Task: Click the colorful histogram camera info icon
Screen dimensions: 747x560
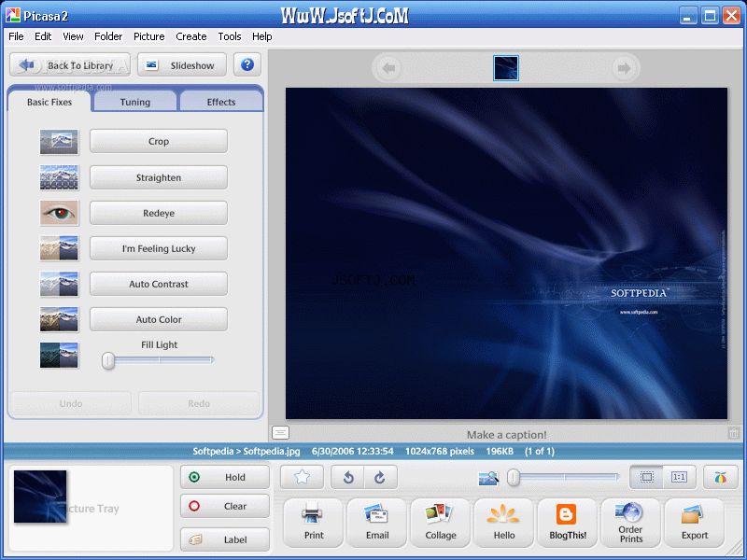Action: (720, 477)
